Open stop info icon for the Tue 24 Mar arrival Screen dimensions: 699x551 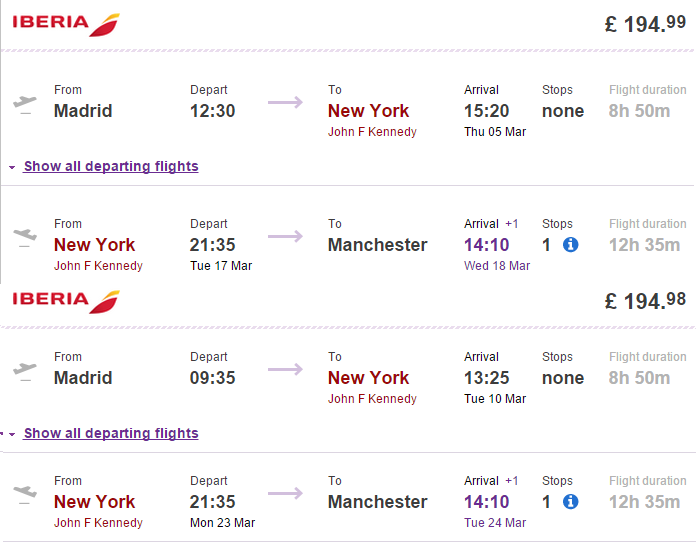(x=571, y=502)
